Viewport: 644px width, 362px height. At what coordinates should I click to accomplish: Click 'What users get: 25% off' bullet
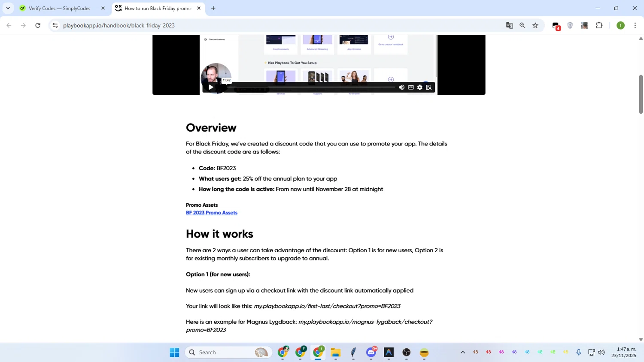click(268, 178)
